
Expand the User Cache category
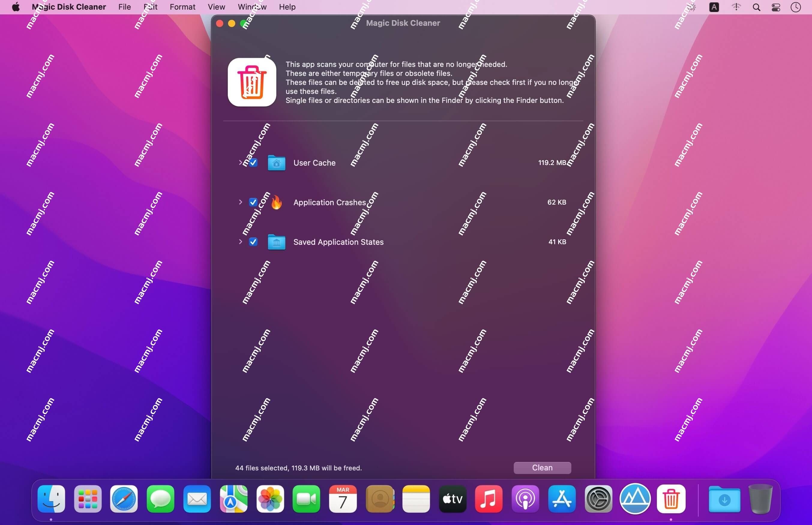[240, 162]
